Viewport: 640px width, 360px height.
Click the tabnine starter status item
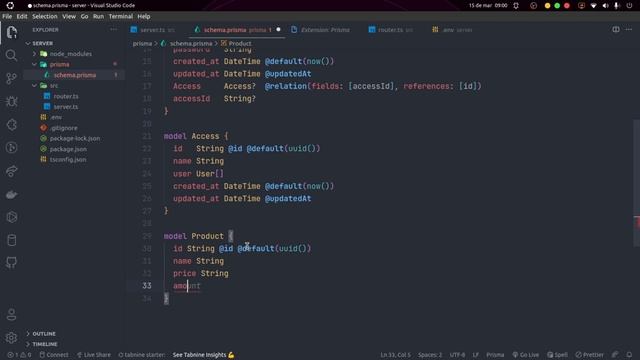pos(141,355)
